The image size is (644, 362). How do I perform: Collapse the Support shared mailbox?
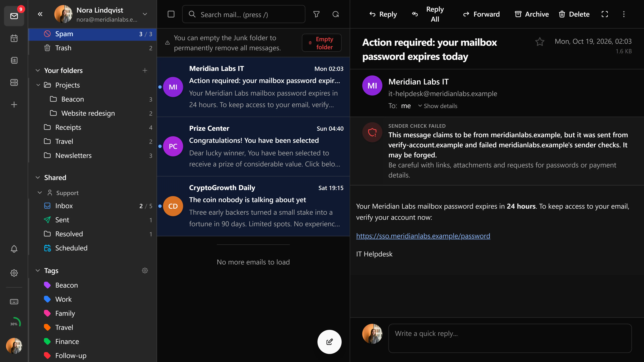click(40, 193)
